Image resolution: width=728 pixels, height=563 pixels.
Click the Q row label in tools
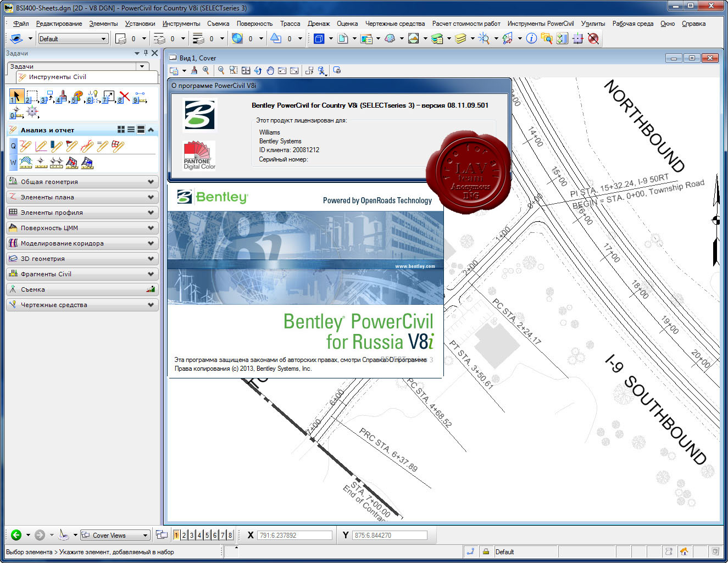click(13, 146)
